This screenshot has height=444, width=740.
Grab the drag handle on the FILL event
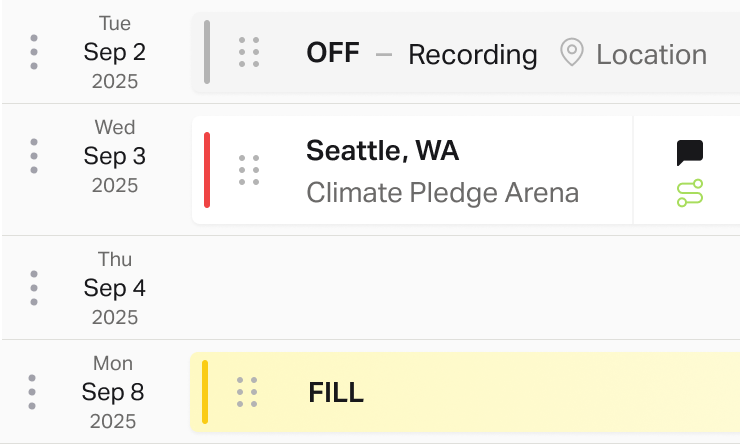coord(247,392)
